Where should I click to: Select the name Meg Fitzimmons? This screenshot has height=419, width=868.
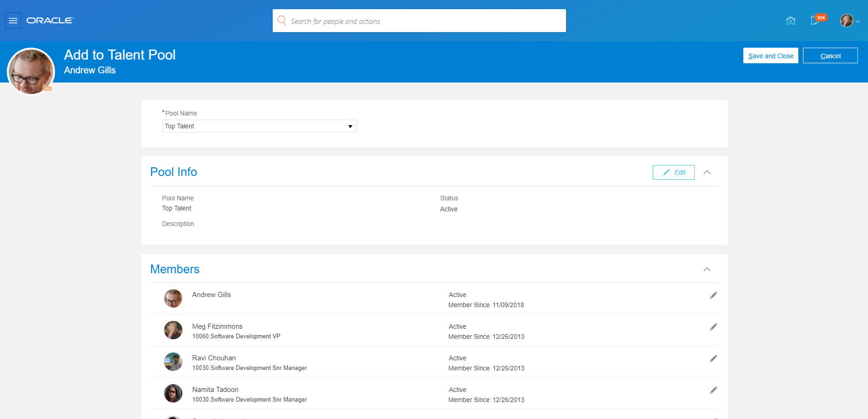click(217, 326)
